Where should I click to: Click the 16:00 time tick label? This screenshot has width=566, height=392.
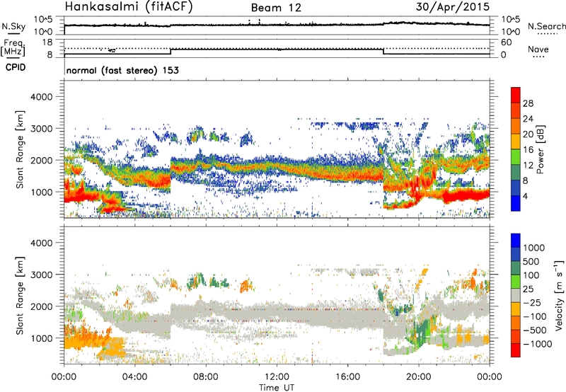347,377
